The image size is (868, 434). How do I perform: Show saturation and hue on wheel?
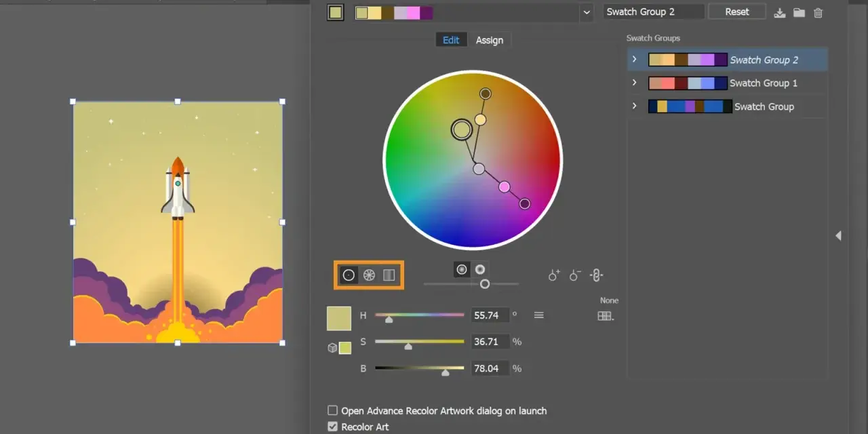462,269
